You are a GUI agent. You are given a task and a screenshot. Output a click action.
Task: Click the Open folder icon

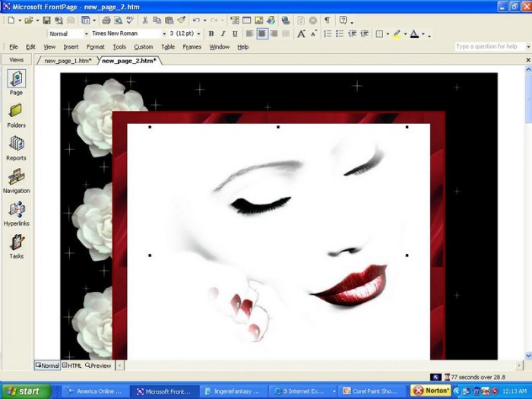click(29, 21)
